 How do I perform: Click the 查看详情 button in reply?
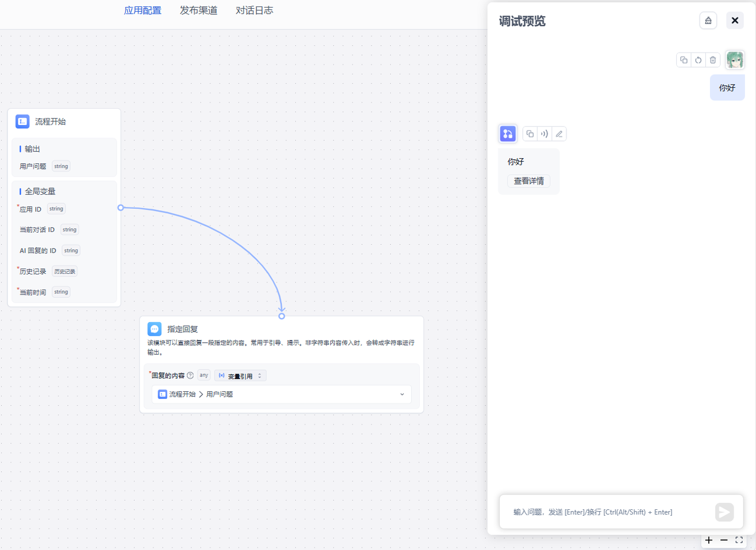click(x=529, y=181)
